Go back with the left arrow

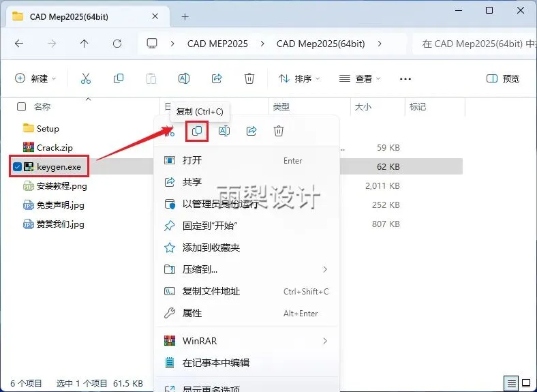19,44
